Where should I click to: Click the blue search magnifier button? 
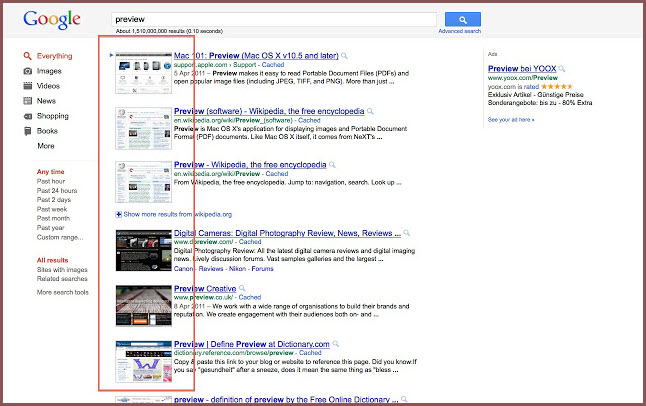pos(463,19)
